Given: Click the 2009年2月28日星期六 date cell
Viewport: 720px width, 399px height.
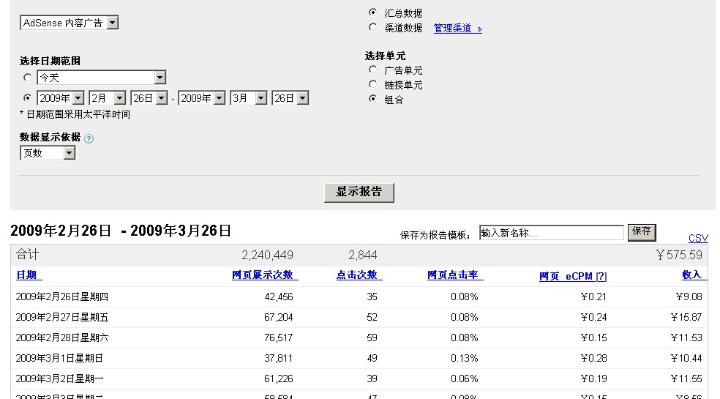Looking at the screenshot, I should [62, 337].
